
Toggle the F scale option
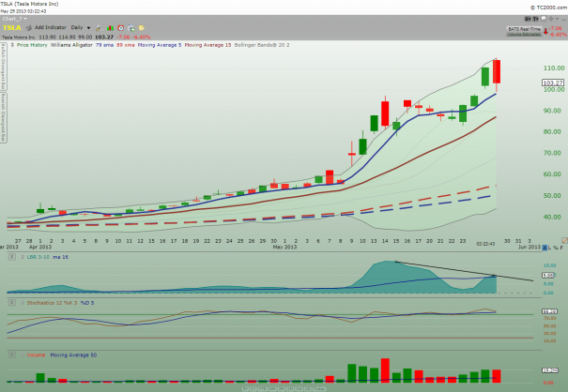[x=561, y=248]
